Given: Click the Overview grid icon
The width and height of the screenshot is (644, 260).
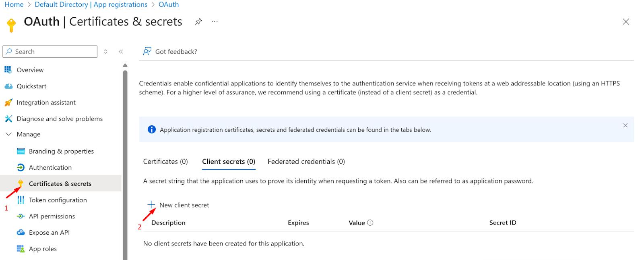Looking at the screenshot, I should tap(8, 70).
